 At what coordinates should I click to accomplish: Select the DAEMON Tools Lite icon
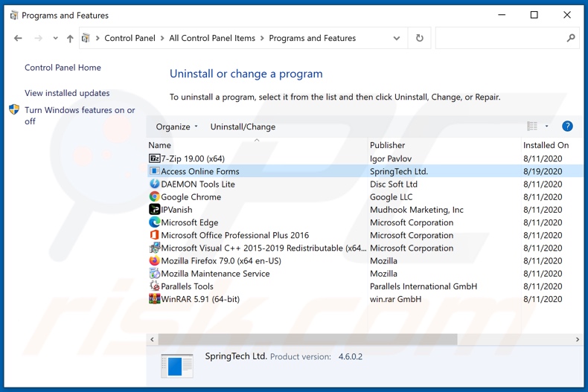click(x=155, y=184)
